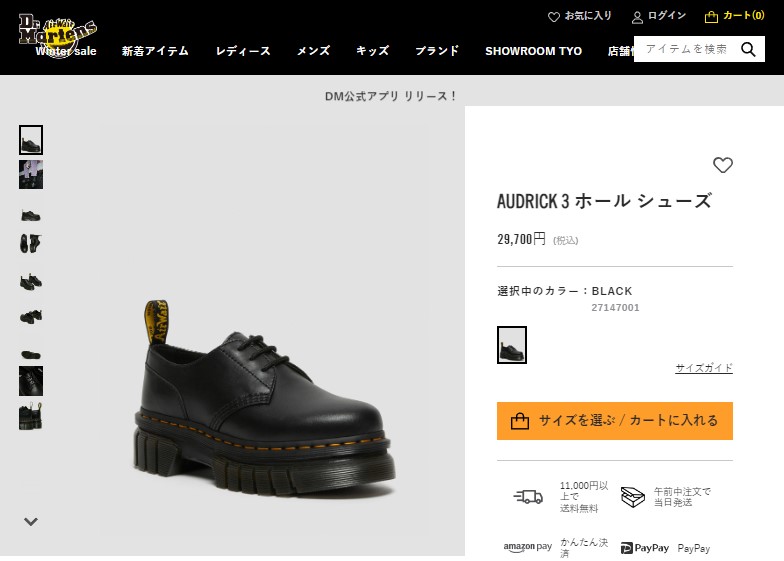Open the レディース menu
The image size is (784, 561).
pyautogui.click(x=243, y=51)
